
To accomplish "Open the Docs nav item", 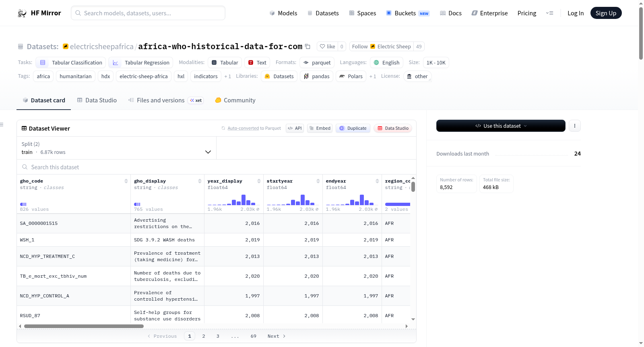I will [450, 13].
